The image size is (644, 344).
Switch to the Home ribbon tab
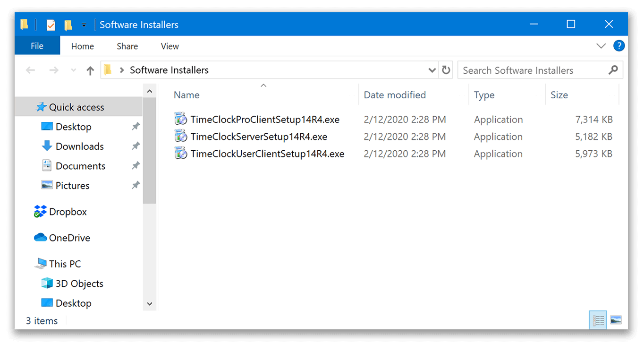tap(83, 46)
